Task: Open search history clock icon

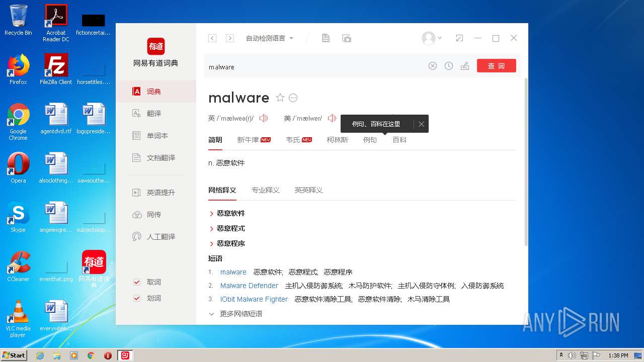Action: (449, 66)
